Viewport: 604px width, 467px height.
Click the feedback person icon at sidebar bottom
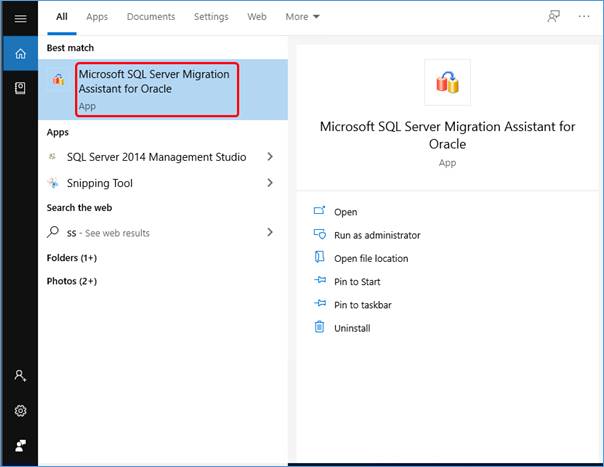click(x=20, y=445)
